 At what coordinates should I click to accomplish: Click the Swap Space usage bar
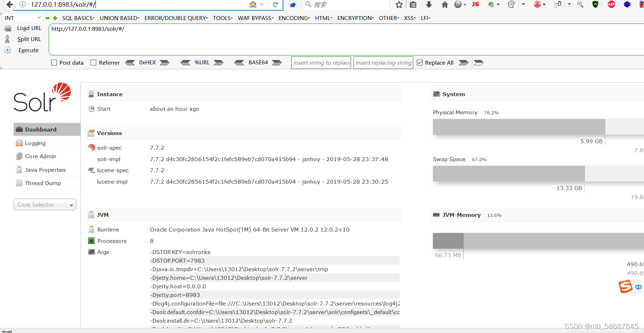tap(538, 174)
